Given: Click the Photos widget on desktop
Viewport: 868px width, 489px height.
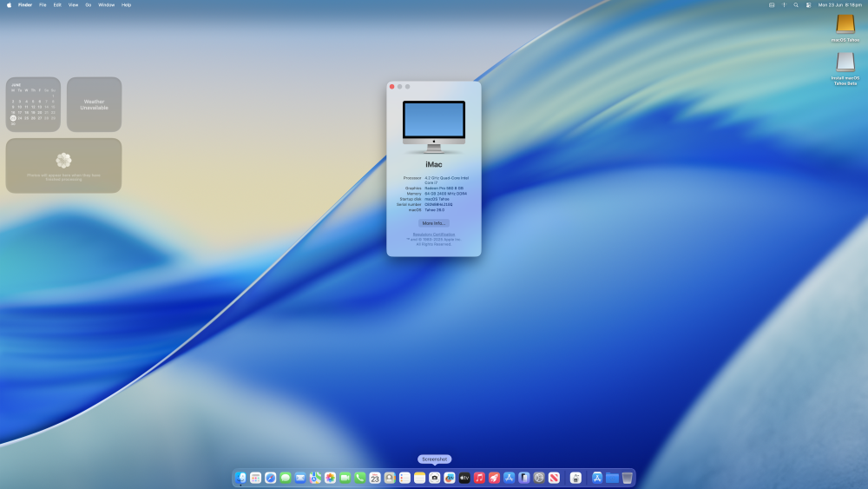Looking at the screenshot, I should (63, 166).
